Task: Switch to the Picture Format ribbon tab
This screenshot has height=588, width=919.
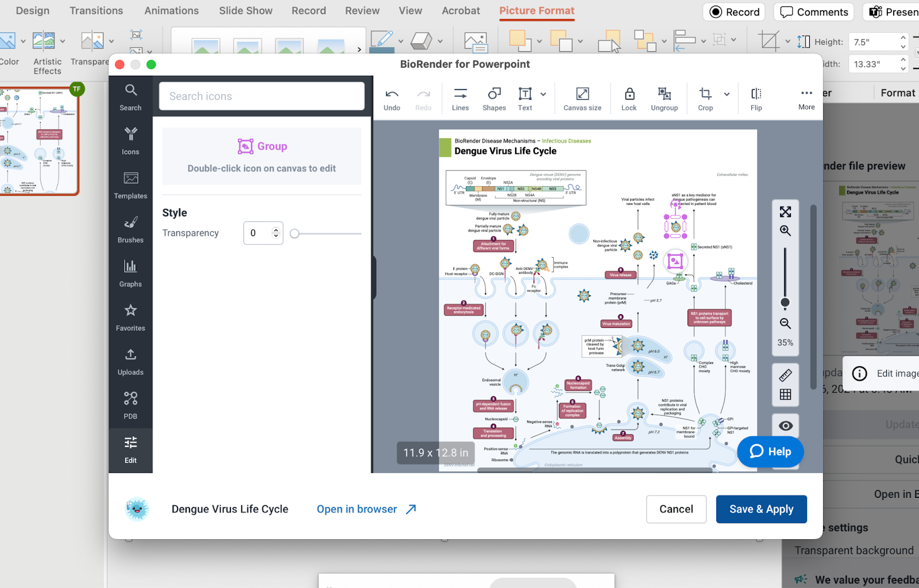Action: tap(536, 10)
